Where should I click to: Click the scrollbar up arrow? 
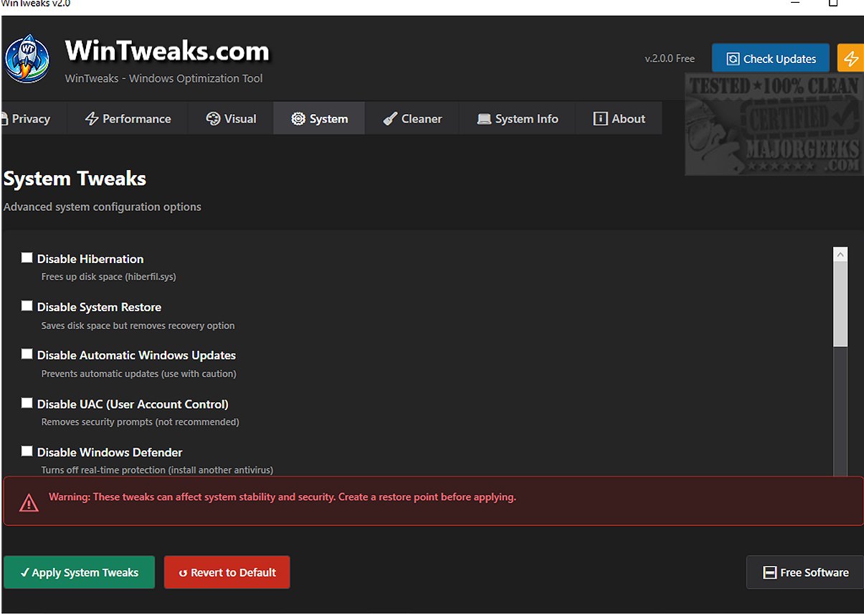[x=840, y=255]
